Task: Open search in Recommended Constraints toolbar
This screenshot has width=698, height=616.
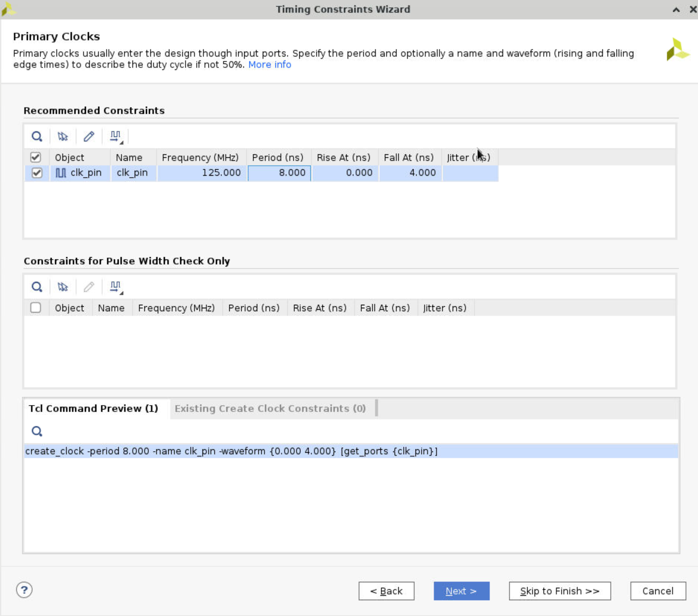Action: tap(37, 137)
